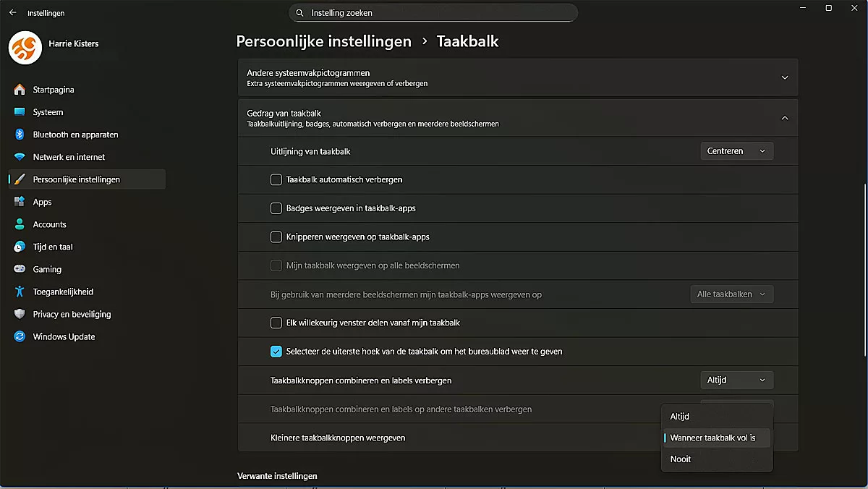868x489 pixels.
Task: Open Accounts settings from the sidebar
Action: (50, 224)
